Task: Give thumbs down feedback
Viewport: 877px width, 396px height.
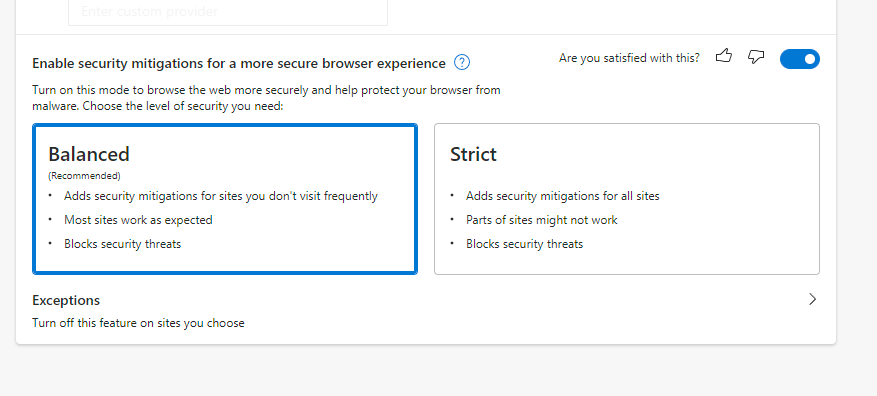Action: [756, 56]
